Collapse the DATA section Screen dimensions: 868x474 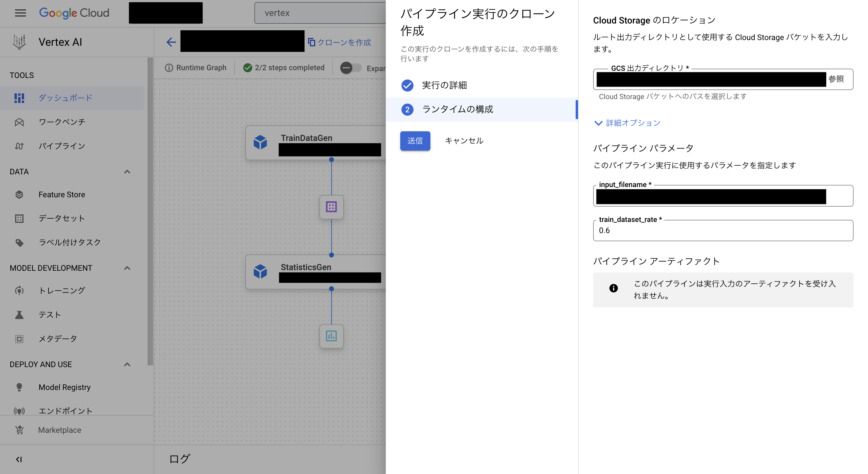pos(127,172)
